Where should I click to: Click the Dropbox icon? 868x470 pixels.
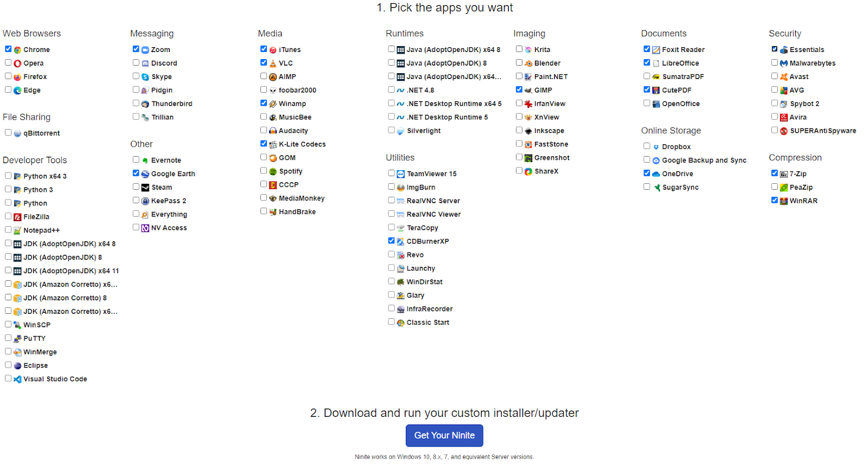656,147
